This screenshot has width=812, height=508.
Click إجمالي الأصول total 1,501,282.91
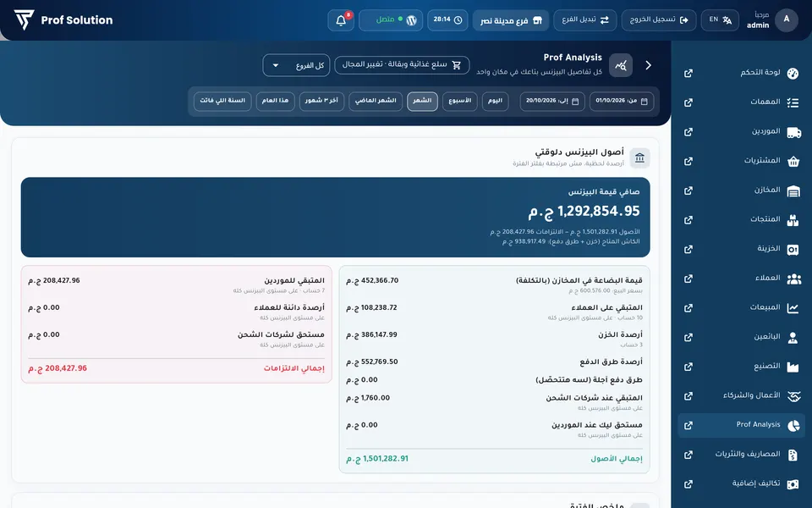pyautogui.click(x=377, y=459)
